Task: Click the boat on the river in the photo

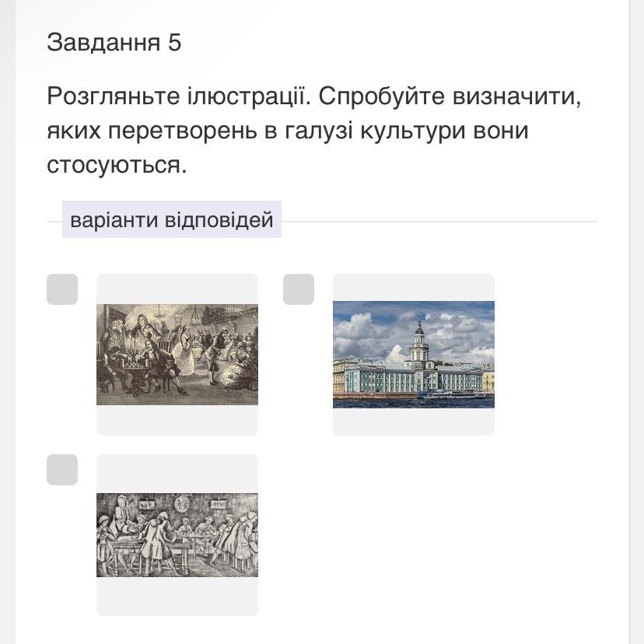Action: click(452, 395)
